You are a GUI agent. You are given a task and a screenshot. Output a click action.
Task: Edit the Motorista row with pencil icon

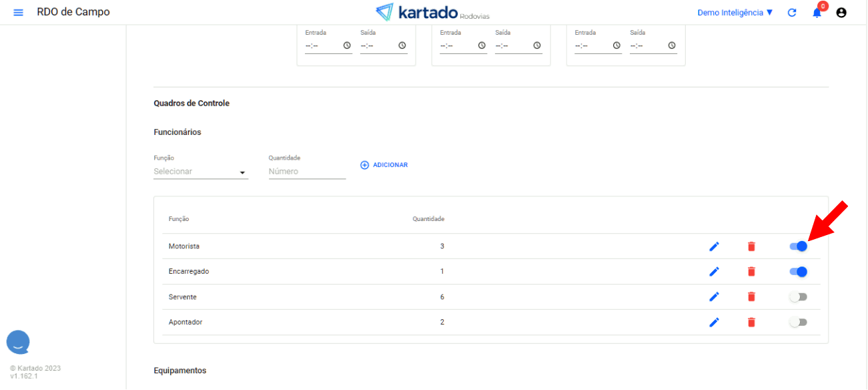click(714, 246)
